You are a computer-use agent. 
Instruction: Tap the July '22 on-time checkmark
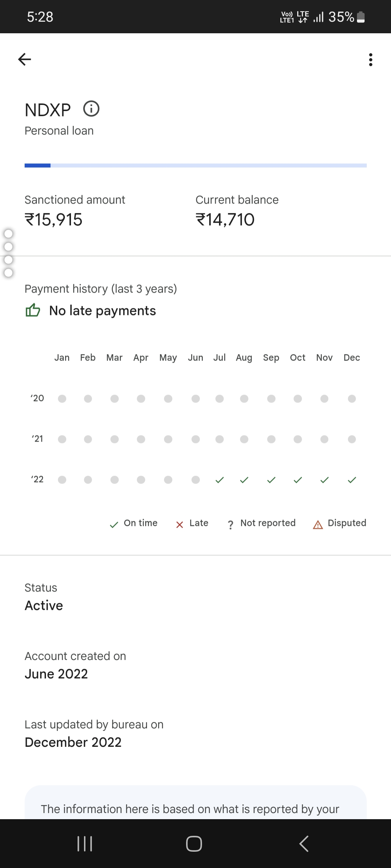219,480
